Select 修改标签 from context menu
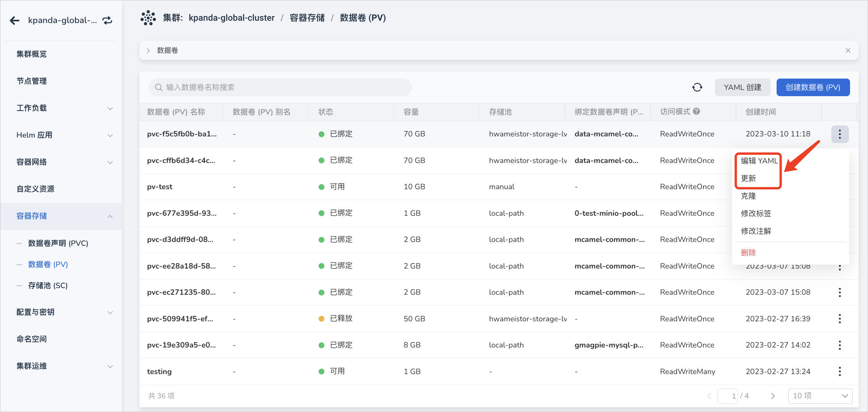 click(756, 213)
